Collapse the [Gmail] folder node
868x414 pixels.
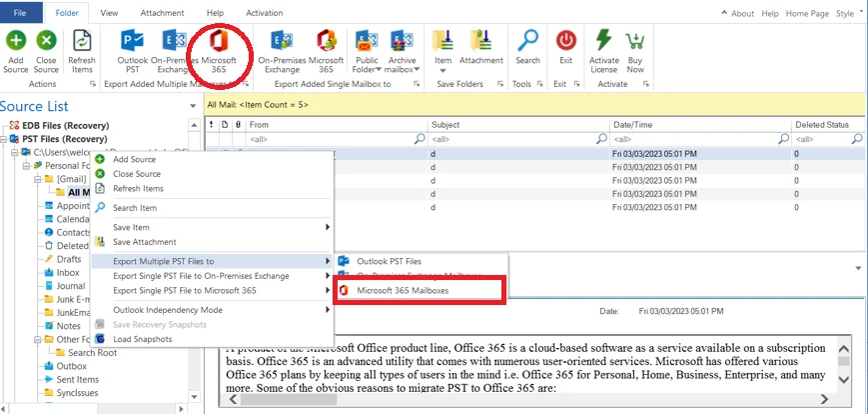click(38, 179)
